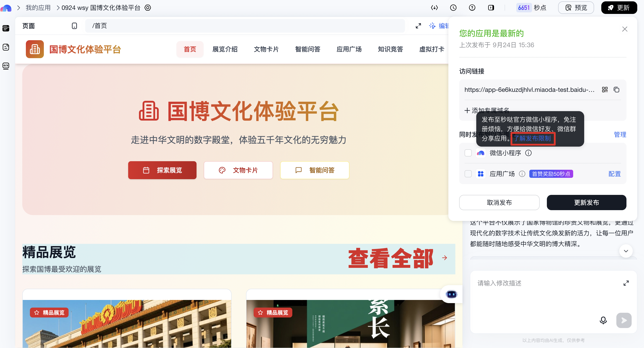Image resolution: width=644 pixels, height=348 pixels.
Task: Open the floating robot assistant icon
Action: coord(451,294)
